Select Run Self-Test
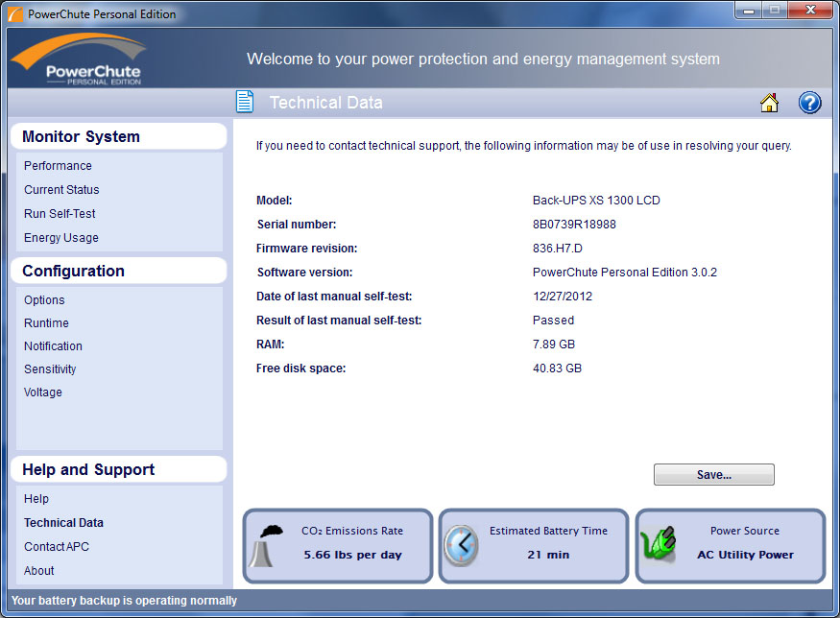This screenshot has height=618, width=840. pos(60,214)
